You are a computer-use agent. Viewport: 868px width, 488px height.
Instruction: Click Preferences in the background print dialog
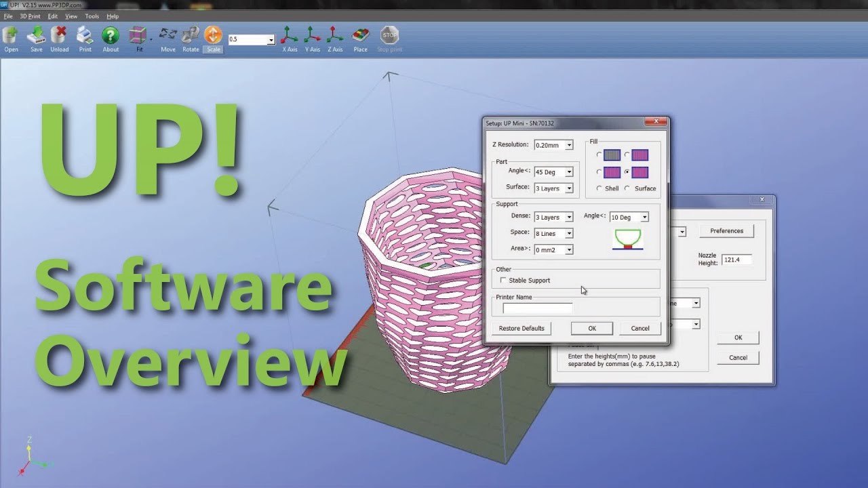[726, 231]
